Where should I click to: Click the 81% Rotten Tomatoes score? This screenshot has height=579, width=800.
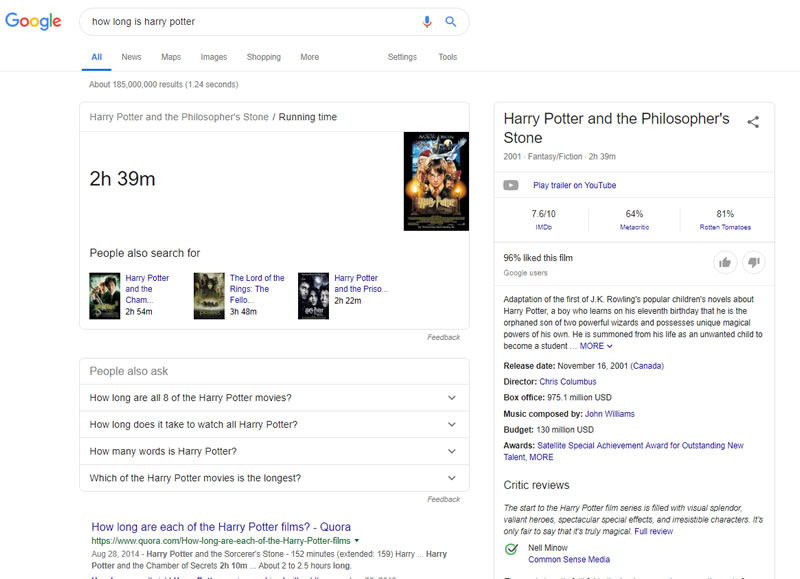(725, 214)
